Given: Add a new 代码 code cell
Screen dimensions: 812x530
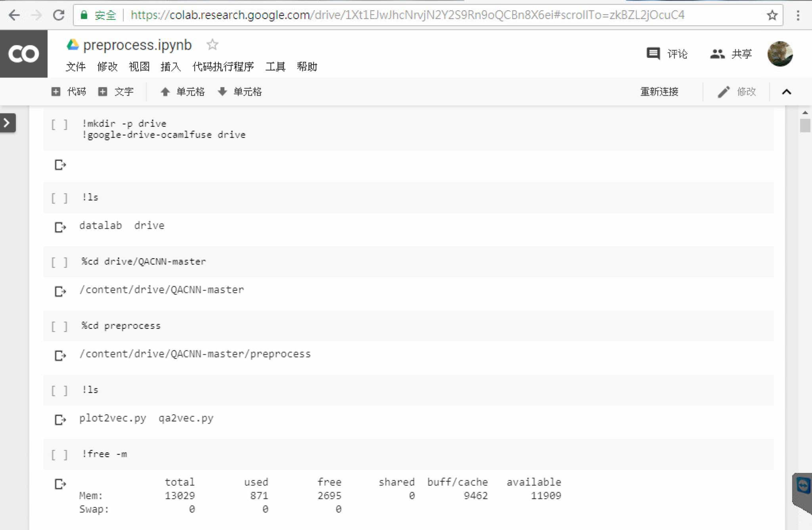Looking at the screenshot, I should pyautogui.click(x=69, y=92).
